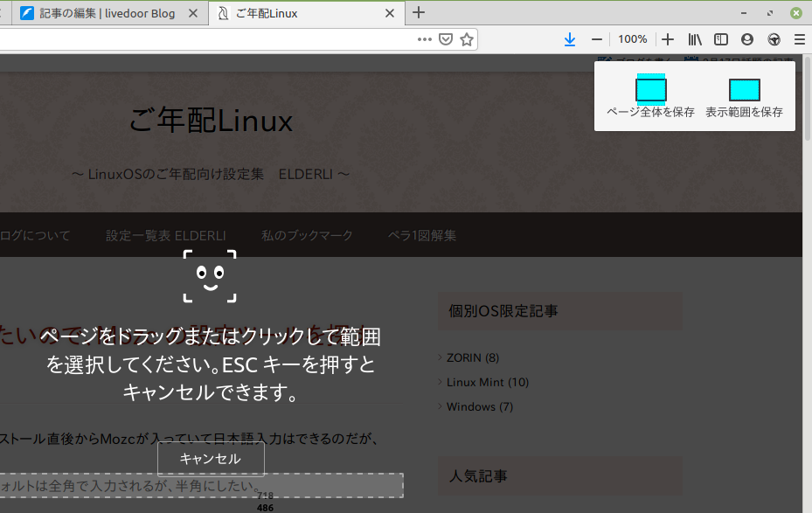Open the ZORIN (8) category
The width and height of the screenshot is (812, 513).
click(x=472, y=357)
